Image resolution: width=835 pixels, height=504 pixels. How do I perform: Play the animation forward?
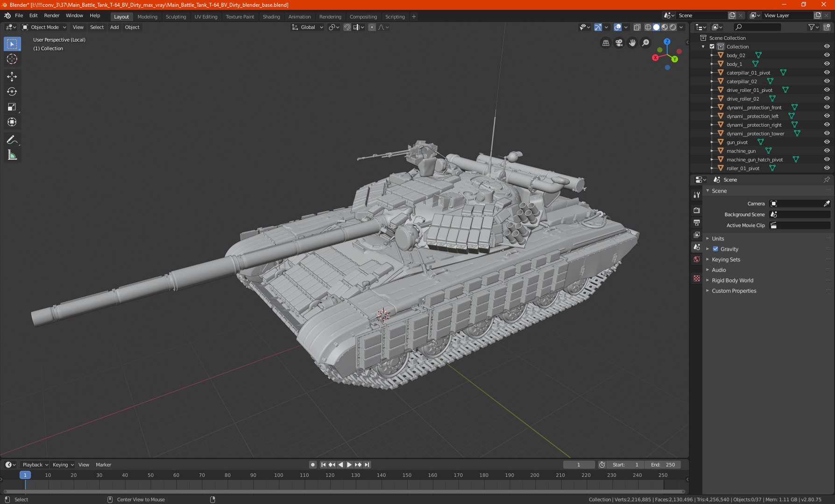pos(349,464)
